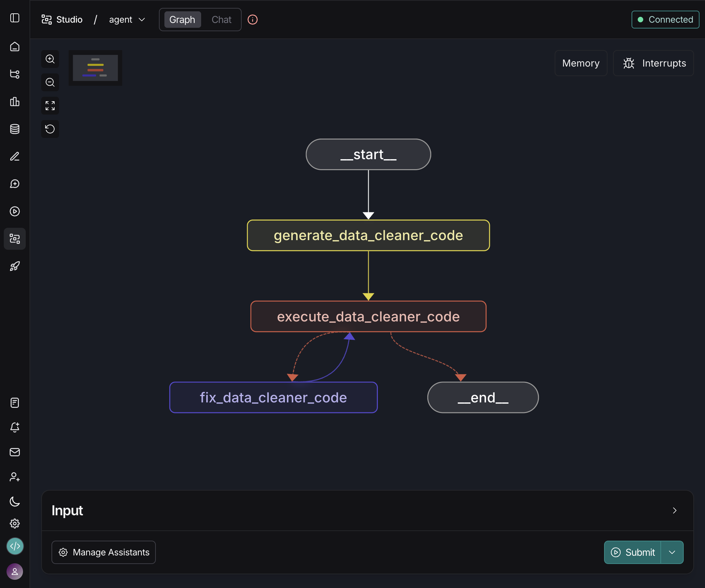Open Manage Assistants

pyautogui.click(x=103, y=552)
